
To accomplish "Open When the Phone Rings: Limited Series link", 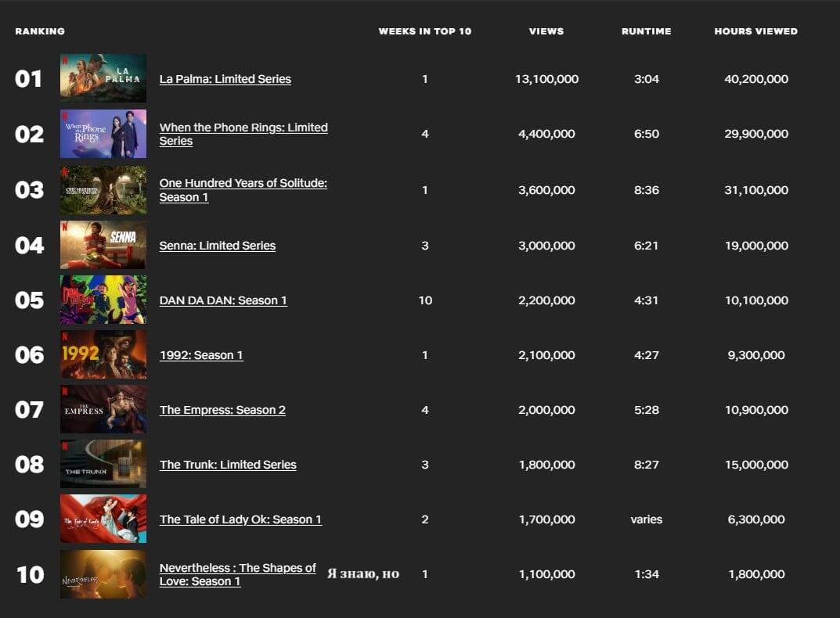I will click(x=243, y=134).
